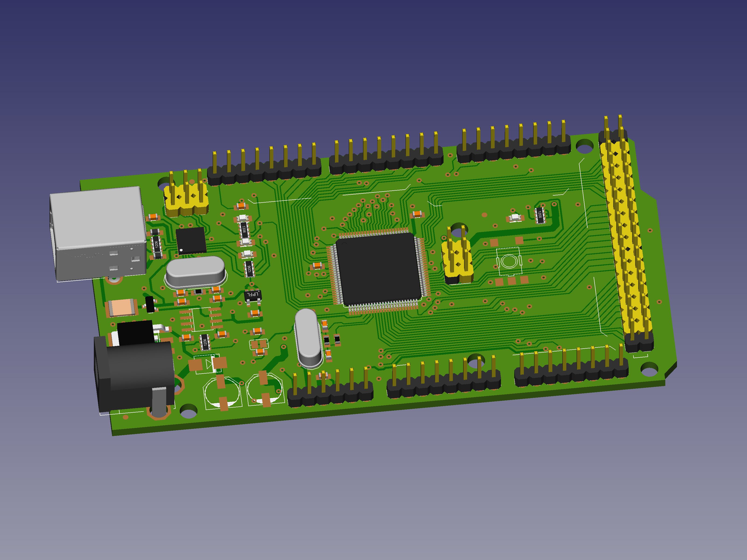Click the empty gradient background above the board
The height and width of the screenshot is (560, 747).
click(371, 61)
